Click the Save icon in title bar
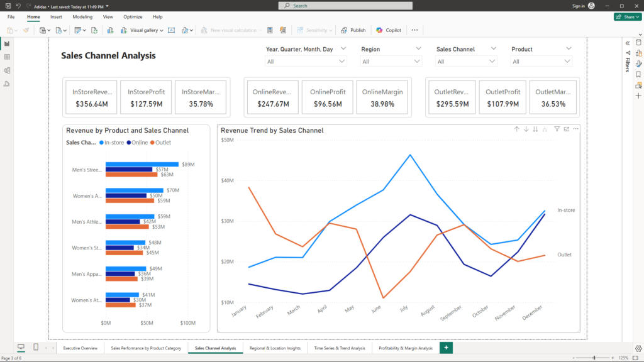Image resolution: width=644 pixels, height=362 pixels. tap(8, 6)
